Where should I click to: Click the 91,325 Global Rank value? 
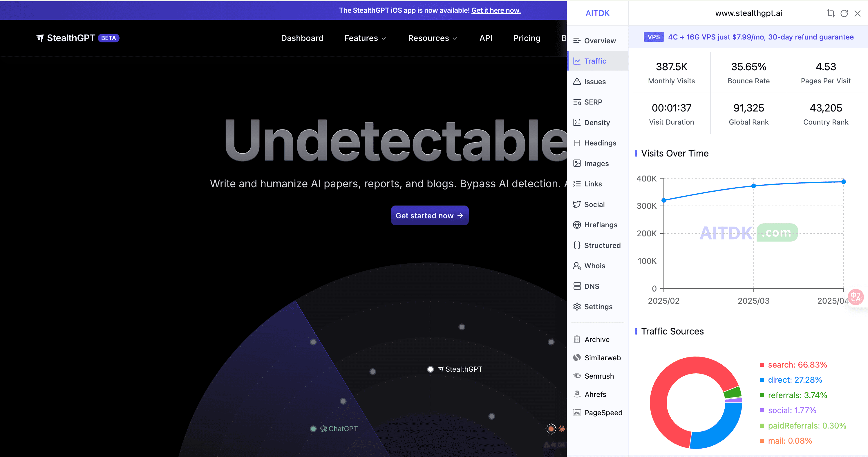[x=749, y=108]
